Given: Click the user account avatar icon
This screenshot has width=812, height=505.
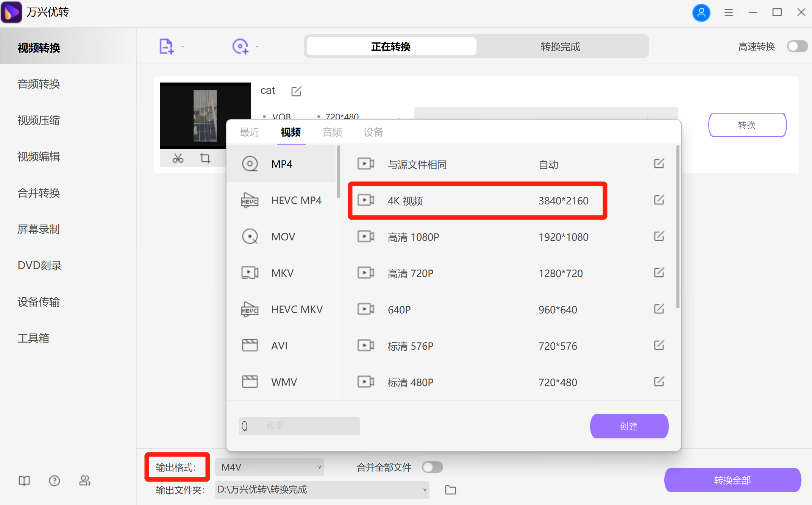Looking at the screenshot, I should 701,12.
